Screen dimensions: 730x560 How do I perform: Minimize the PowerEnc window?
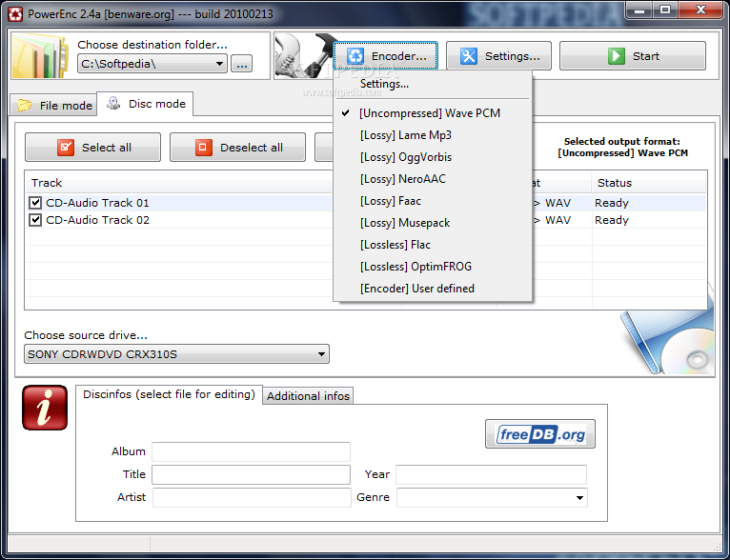(639, 10)
